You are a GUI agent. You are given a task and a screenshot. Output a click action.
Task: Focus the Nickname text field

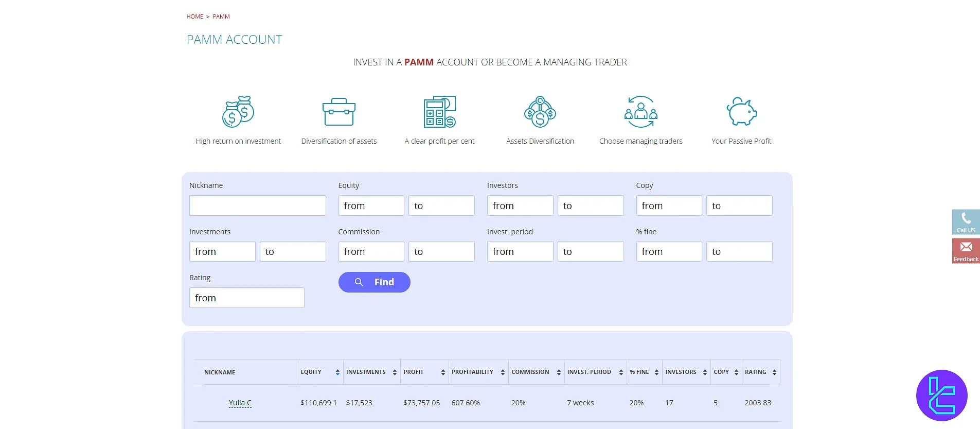point(257,205)
